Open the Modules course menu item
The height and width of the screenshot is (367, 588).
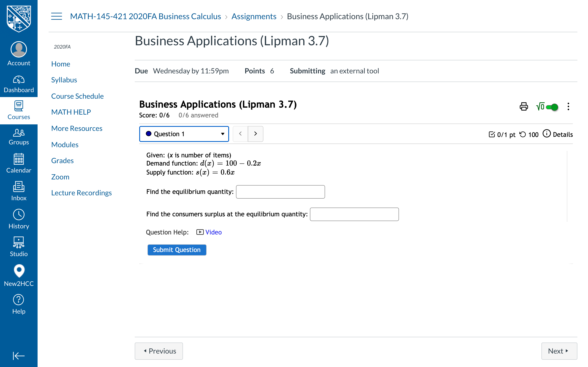[x=65, y=145]
